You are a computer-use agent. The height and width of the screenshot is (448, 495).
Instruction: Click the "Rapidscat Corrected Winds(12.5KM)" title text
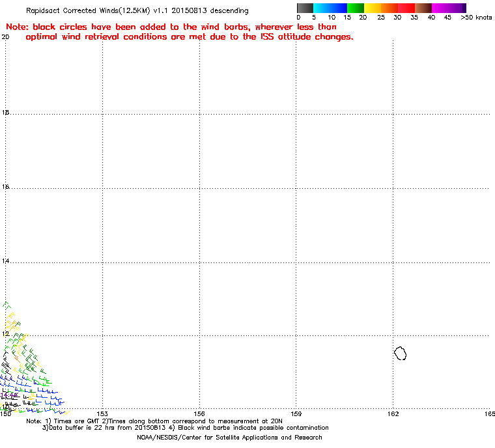(88, 10)
